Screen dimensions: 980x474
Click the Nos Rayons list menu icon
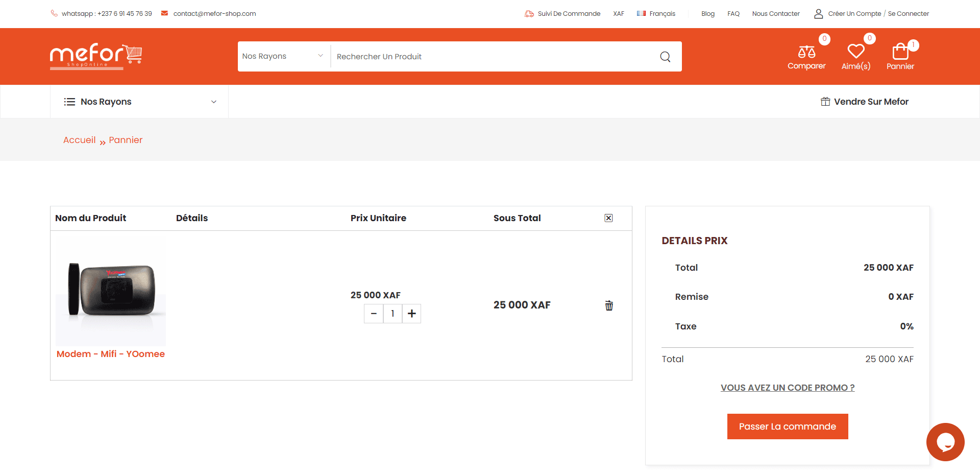click(69, 102)
